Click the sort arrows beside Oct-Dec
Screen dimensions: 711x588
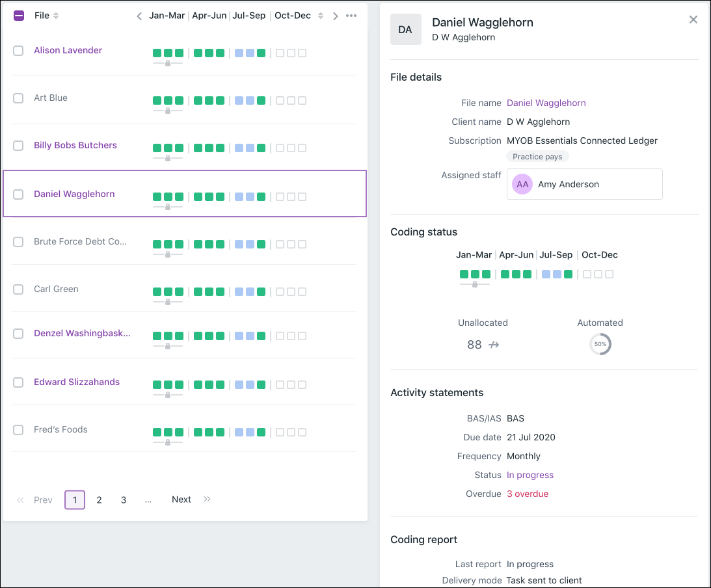[321, 16]
